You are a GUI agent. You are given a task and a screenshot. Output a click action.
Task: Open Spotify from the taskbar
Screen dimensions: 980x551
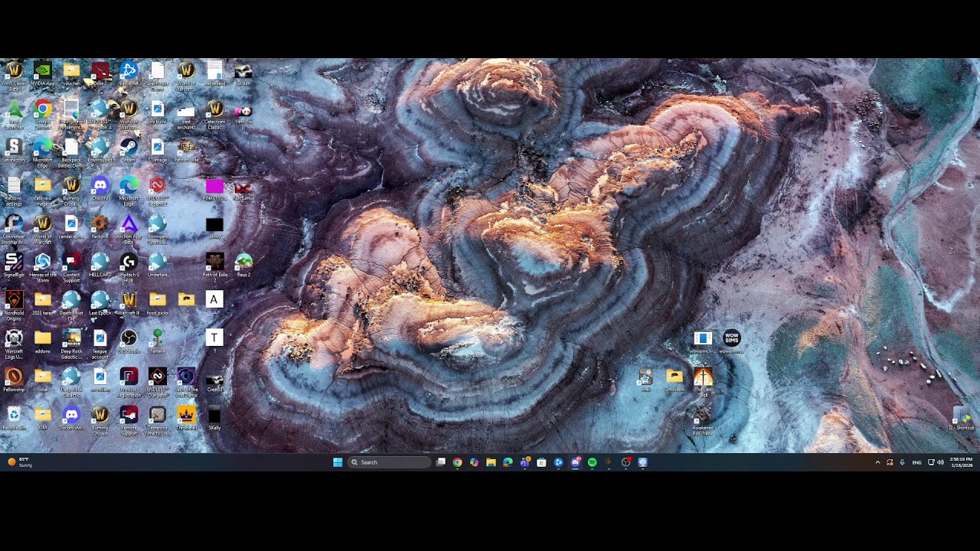(x=592, y=462)
